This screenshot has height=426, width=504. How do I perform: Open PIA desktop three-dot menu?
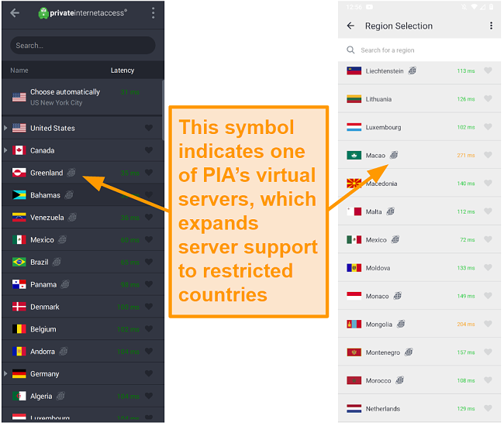(x=153, y=13)
